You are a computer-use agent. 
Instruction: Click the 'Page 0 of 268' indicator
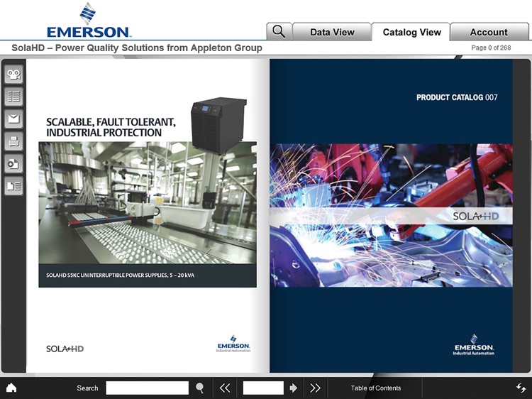pyautogui.click(x=491, y=48)
